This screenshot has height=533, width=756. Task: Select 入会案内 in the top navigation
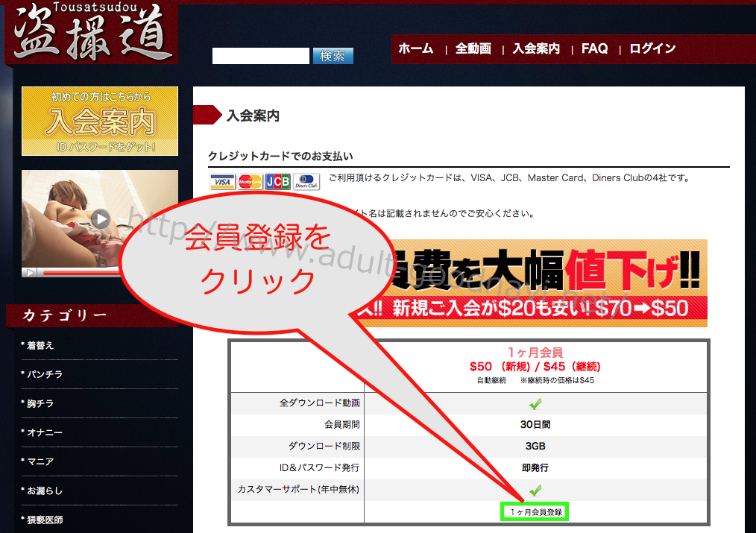point(536,48)
